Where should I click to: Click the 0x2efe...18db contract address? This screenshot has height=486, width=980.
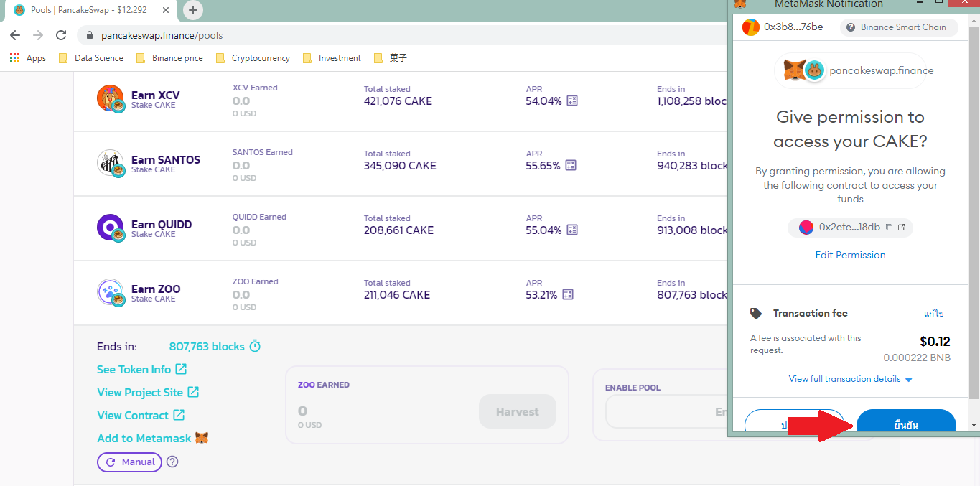pyautogui.click(x=849, y=228)
